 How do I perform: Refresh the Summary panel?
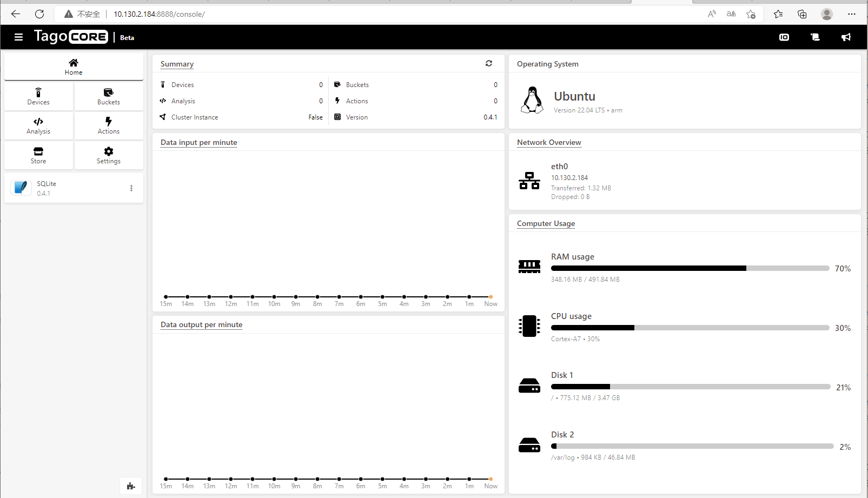tap(489, 63)
